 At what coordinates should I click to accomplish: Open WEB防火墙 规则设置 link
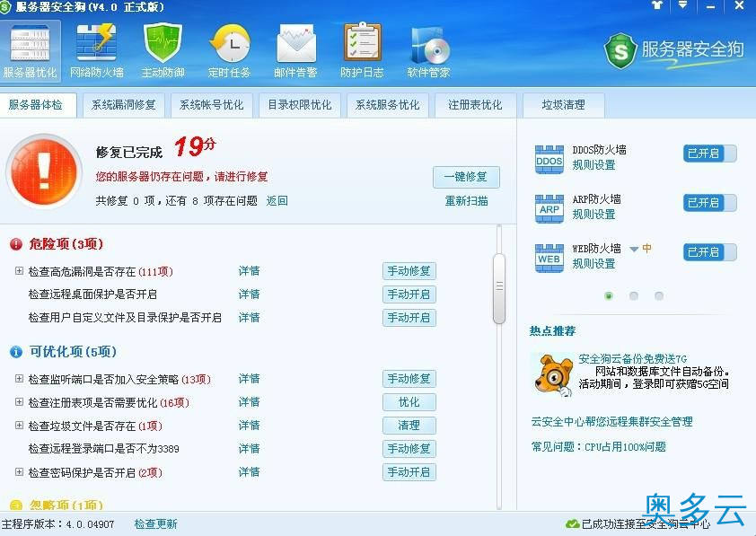[x=594, y=264]
